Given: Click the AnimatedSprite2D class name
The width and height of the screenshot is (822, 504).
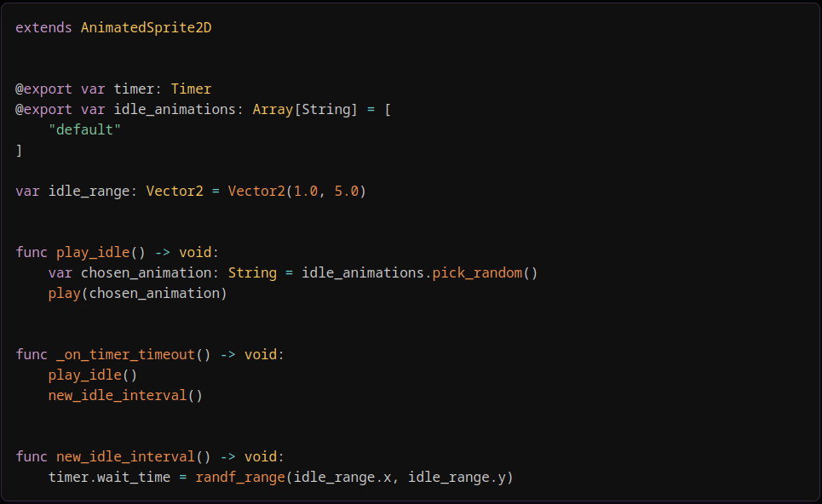Looking at the screenshot, I should (146, 27).
